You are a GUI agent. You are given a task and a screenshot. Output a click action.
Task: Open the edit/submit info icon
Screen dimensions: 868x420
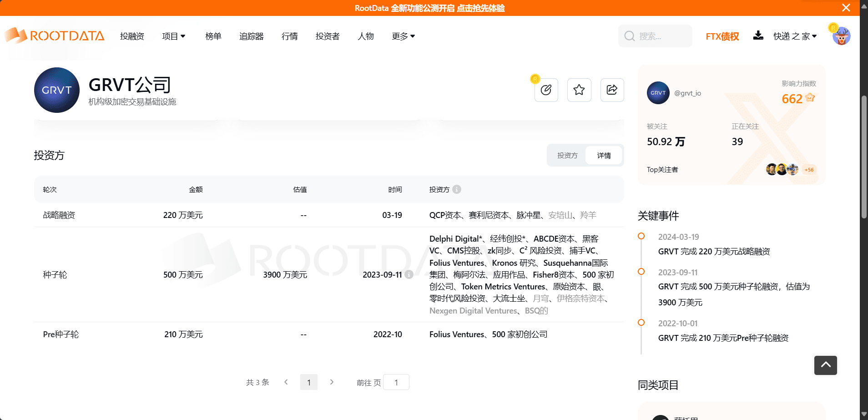[x=546, y=90]
